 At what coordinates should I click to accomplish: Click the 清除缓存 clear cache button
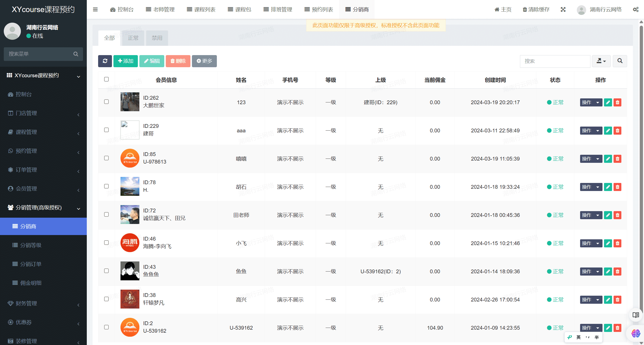[536, 10]
